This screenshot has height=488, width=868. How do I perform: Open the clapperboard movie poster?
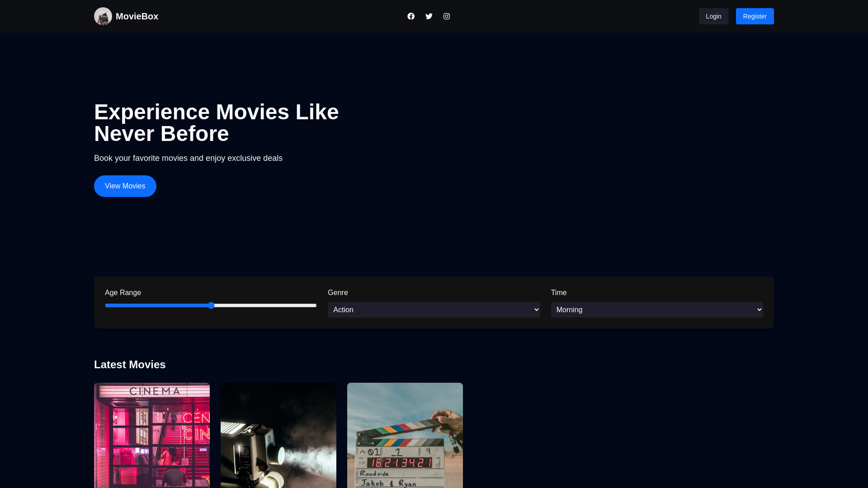click(x=405, y=435)
